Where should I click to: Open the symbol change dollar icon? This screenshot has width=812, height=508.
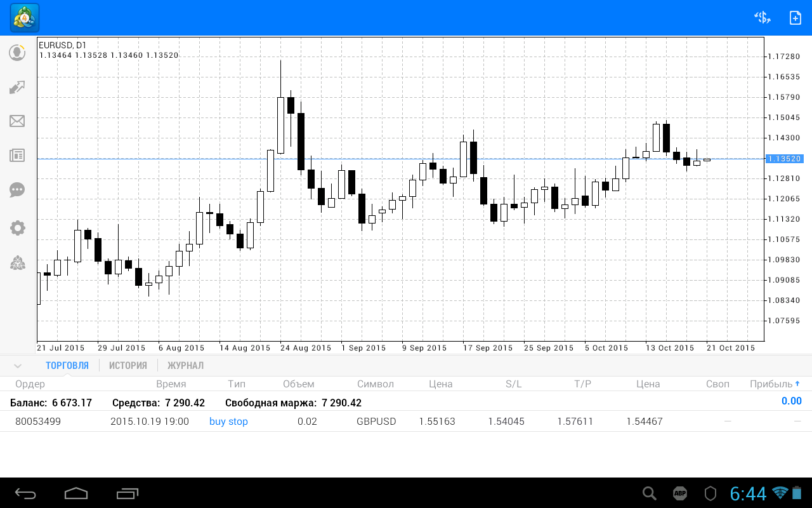point(762,18)
